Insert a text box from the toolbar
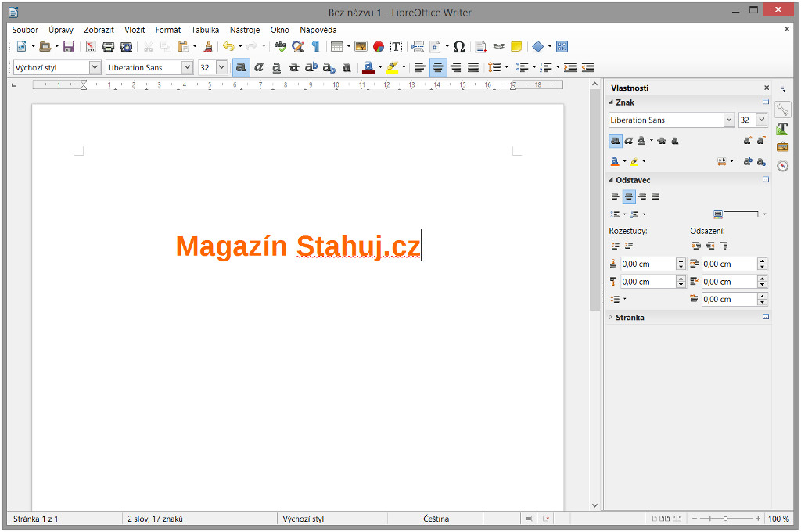This screenshot has height=532, width=801. pos(396,46)
